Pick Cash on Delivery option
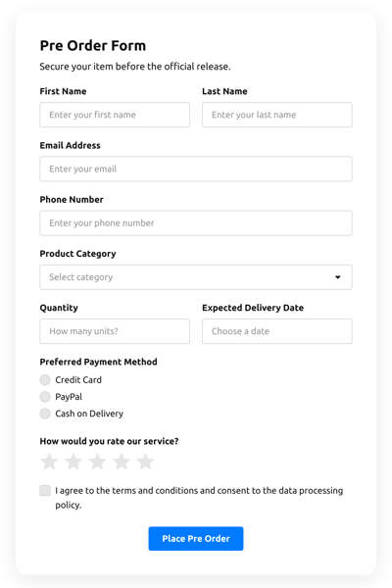 tap(45, 414)
